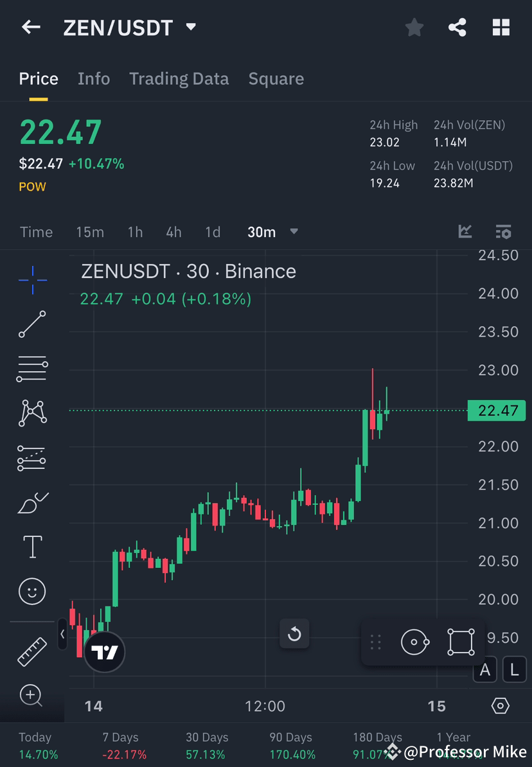Toggle logarithmic scale with the L button

(514, 669)
